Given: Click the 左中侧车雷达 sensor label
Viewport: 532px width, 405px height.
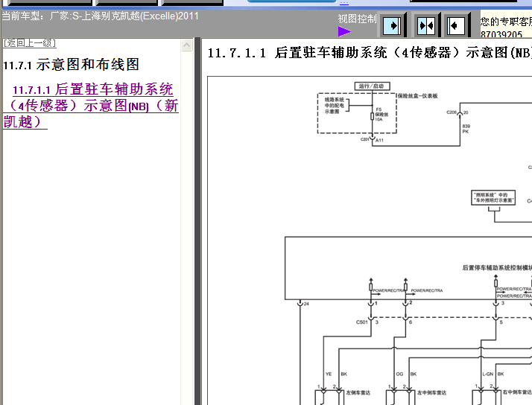Looking at the screenshot, I should click(431, 393).
